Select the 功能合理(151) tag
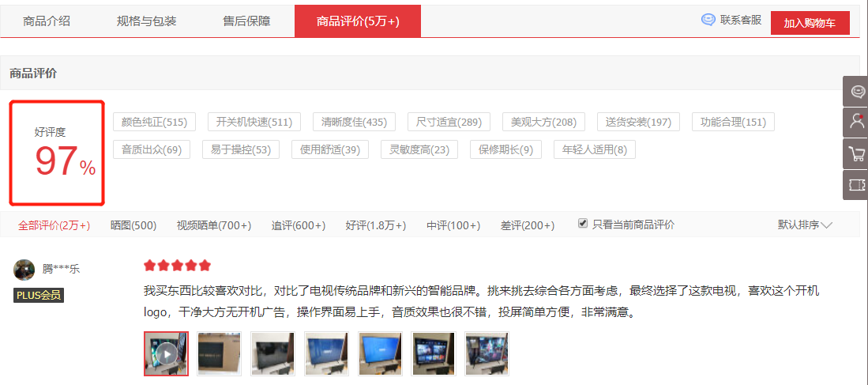Screen dimensions: 868x385 [734, 122]
